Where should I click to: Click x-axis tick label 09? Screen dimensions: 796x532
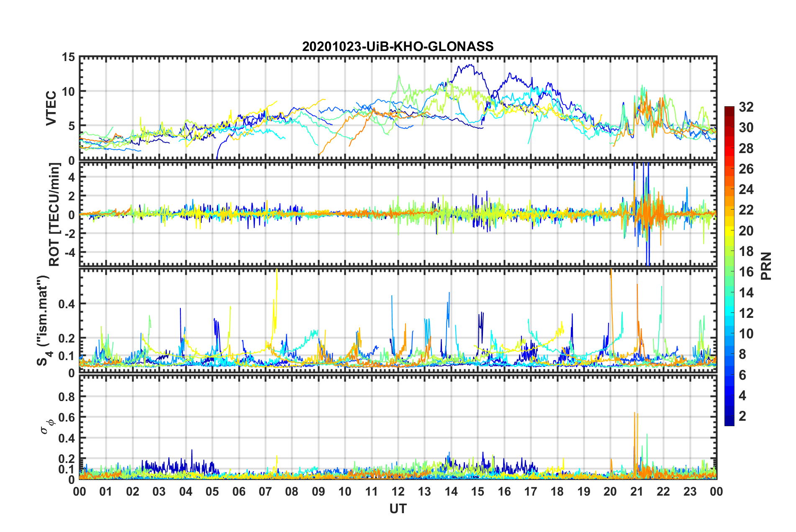point(318,491)
